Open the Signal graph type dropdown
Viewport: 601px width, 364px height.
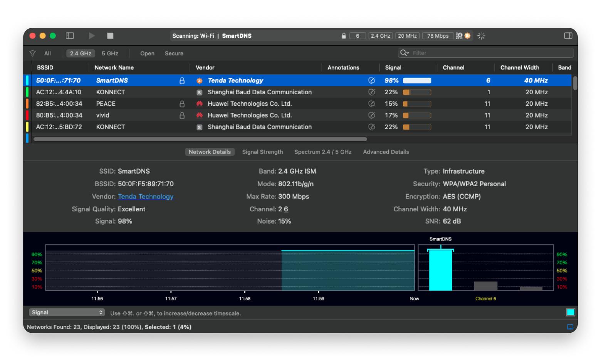(67, 312)
